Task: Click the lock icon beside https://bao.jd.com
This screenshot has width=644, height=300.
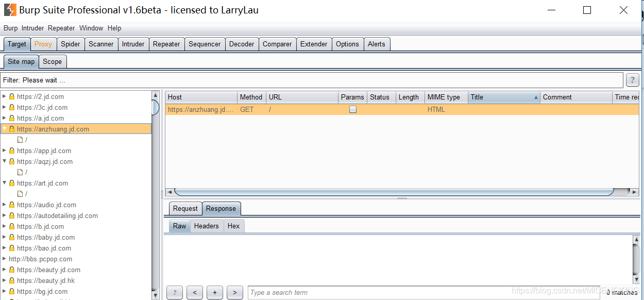Action: coord(12,248)
